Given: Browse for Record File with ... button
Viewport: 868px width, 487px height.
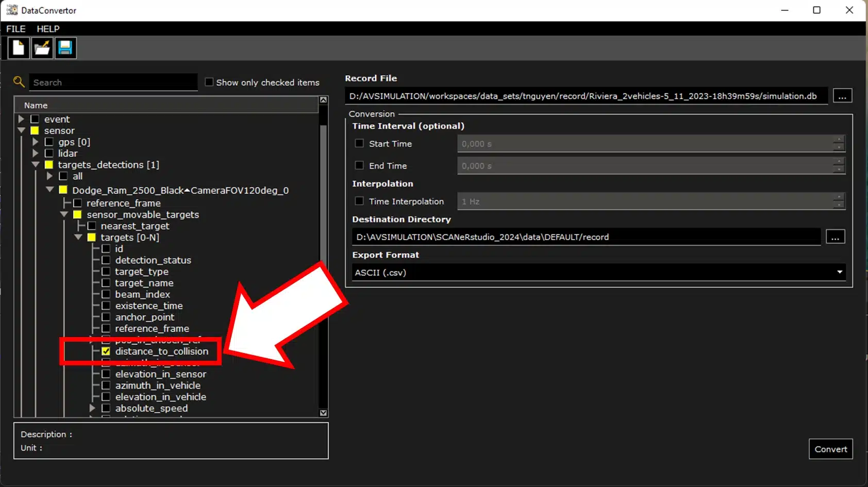Looking at the screenshot, I should click(842, 96).
